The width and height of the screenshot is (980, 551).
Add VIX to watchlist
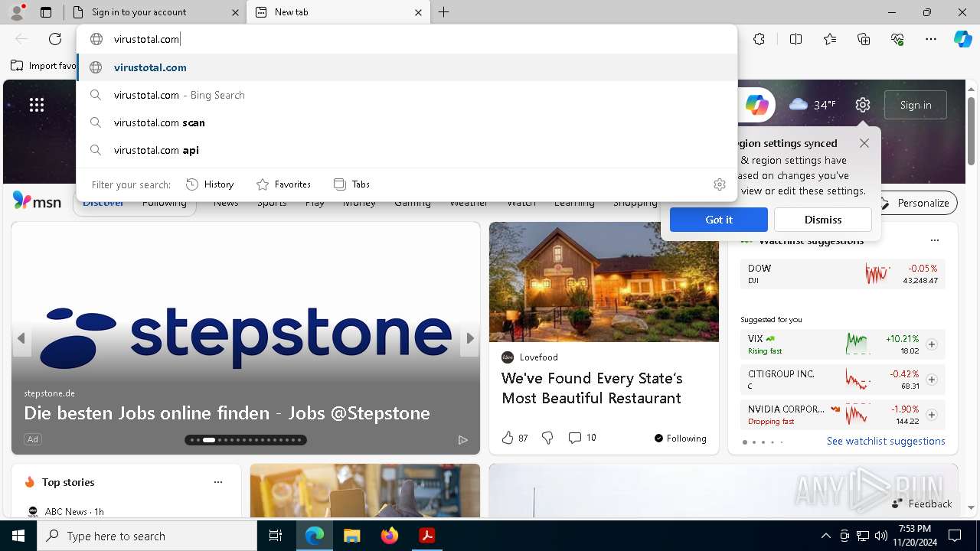932,344
